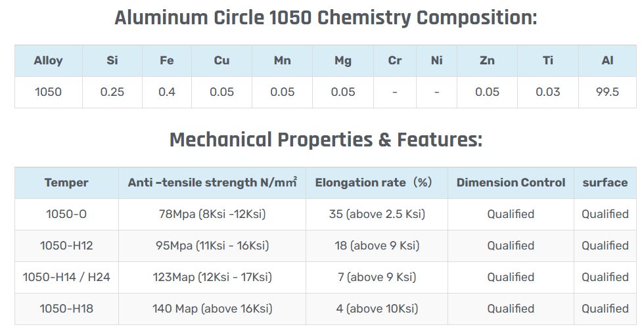
Task: Click the Anti-tensile strength column header
Action: pos(212,183)
